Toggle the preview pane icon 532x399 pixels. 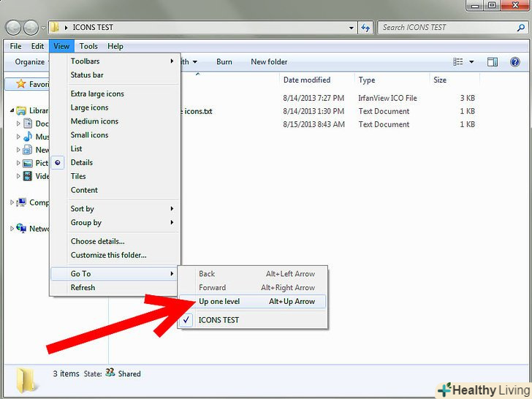click(493, 62)
